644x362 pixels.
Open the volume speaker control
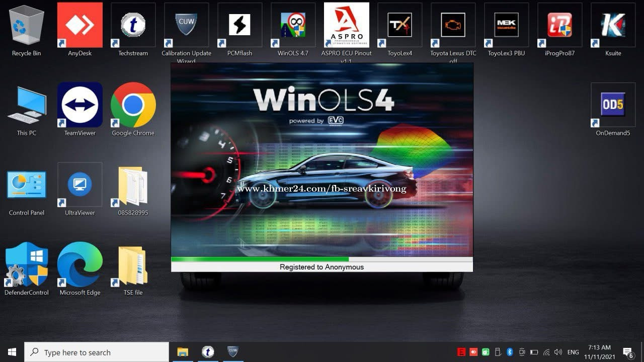click(x=558, y=352)
